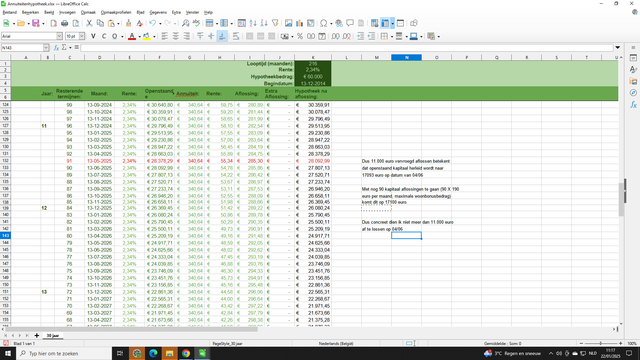Toggle italic (C) formatting
Image resolution: width=640 pixels, height=360 pixels.
(104, 36)
